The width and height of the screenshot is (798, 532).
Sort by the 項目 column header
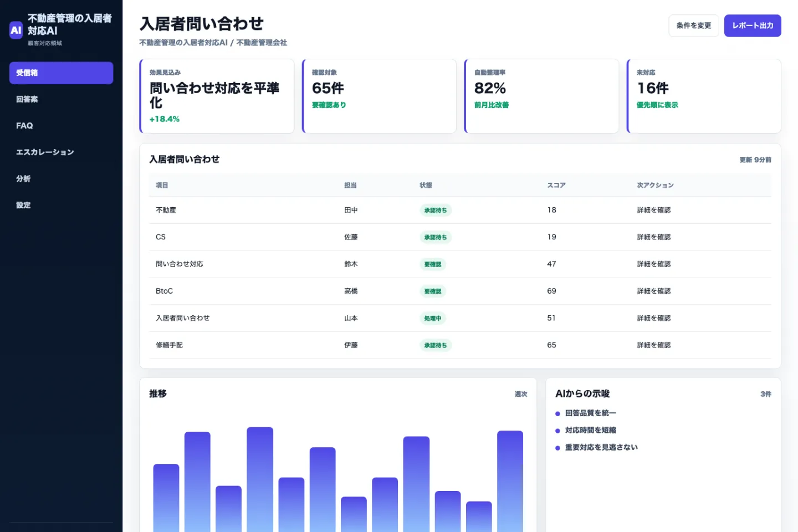tap(162, 185)
